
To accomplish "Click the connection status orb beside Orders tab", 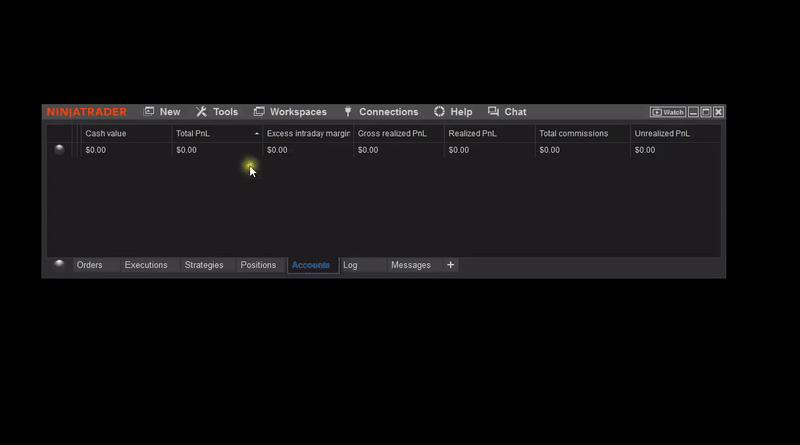I will tap(59, 264).
